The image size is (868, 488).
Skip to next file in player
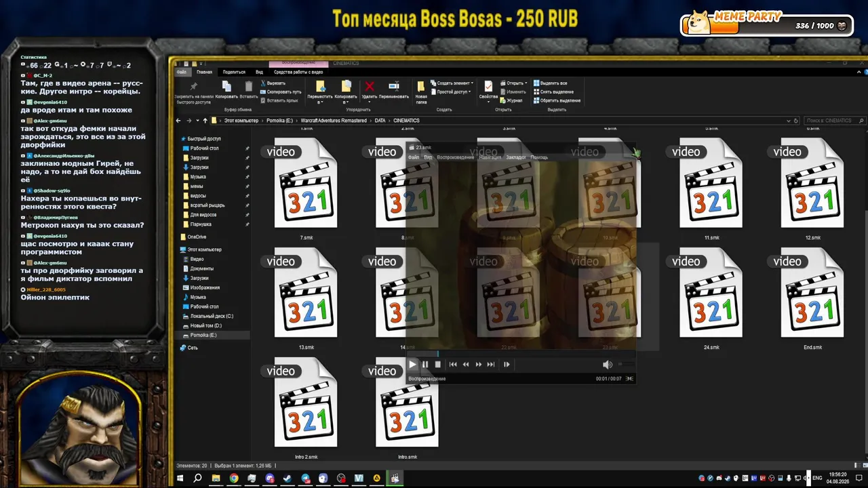(x=491, y=365)
